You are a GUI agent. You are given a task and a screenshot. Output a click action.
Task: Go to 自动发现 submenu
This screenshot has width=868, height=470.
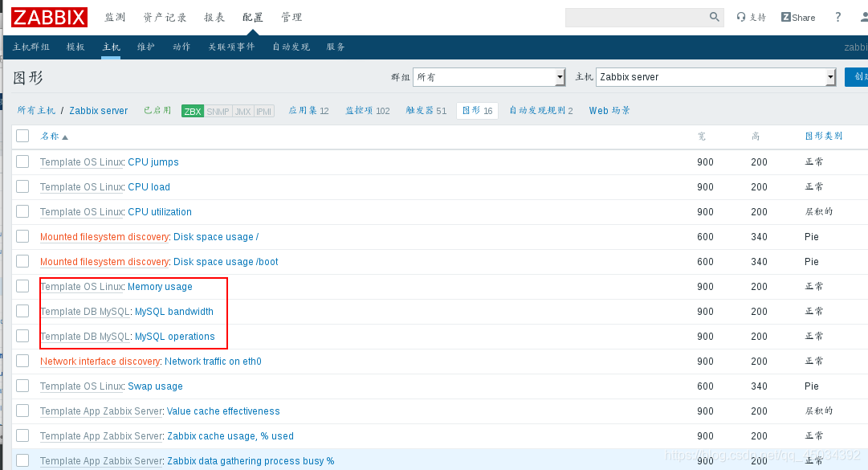tap(291, 47)
